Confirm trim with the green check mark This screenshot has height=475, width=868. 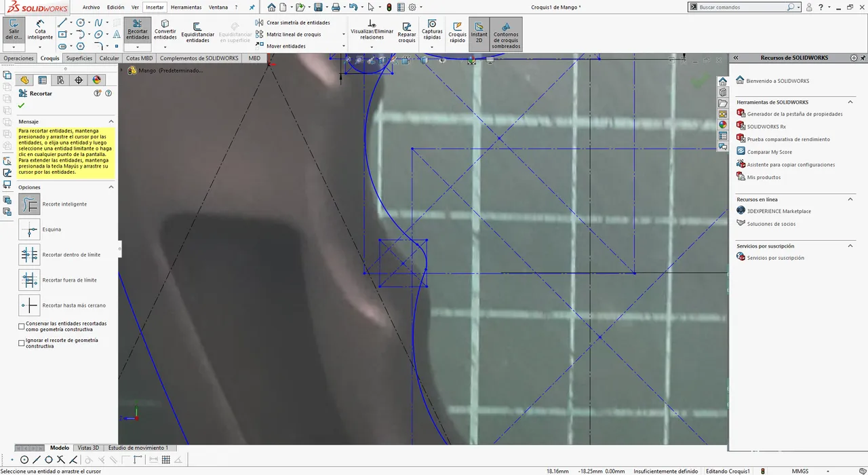click(22, 106)
